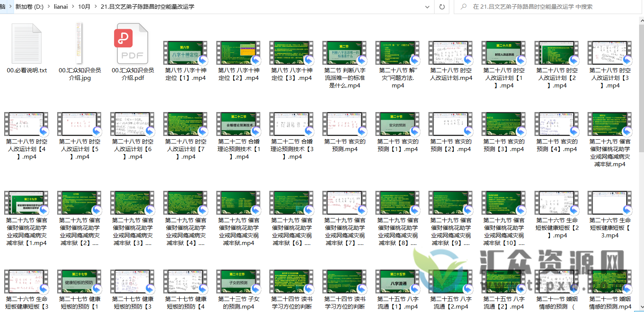Navigate to lianai folder in breadcrumb
The image size is (644, 312).
tap(61, 7)
